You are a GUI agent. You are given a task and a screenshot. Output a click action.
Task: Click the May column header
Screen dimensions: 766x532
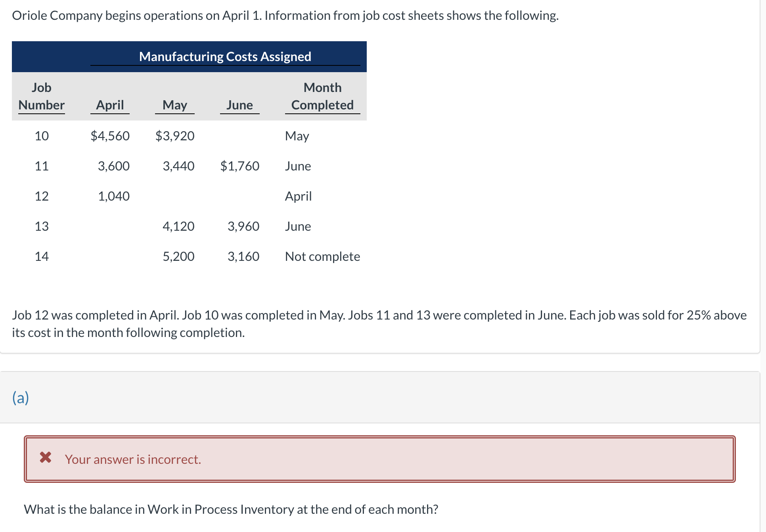point(174,105)
